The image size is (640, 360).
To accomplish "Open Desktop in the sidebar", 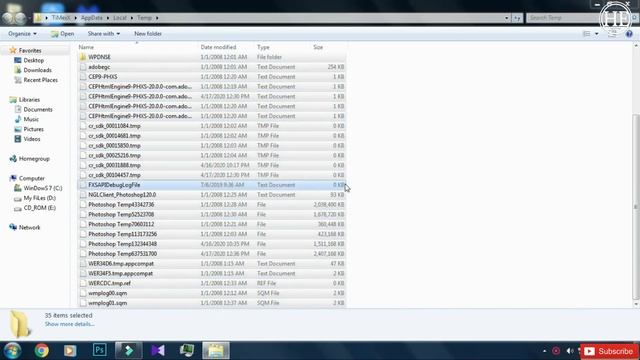I will [33, 60].
